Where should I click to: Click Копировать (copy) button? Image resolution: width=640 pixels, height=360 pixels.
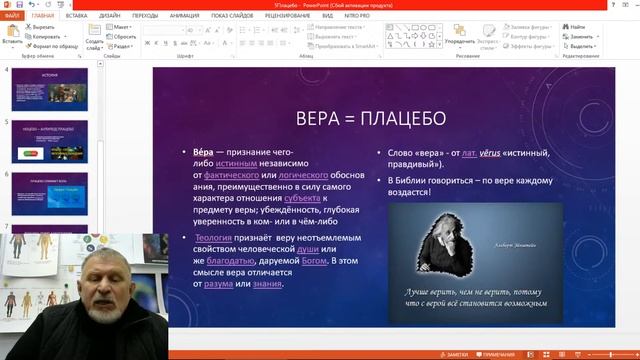(43, 37)
